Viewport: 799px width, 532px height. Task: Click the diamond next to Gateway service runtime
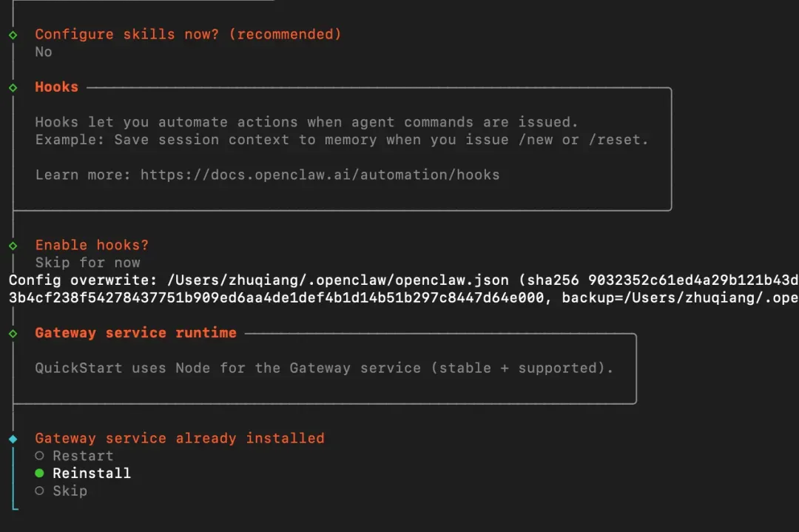13,334
